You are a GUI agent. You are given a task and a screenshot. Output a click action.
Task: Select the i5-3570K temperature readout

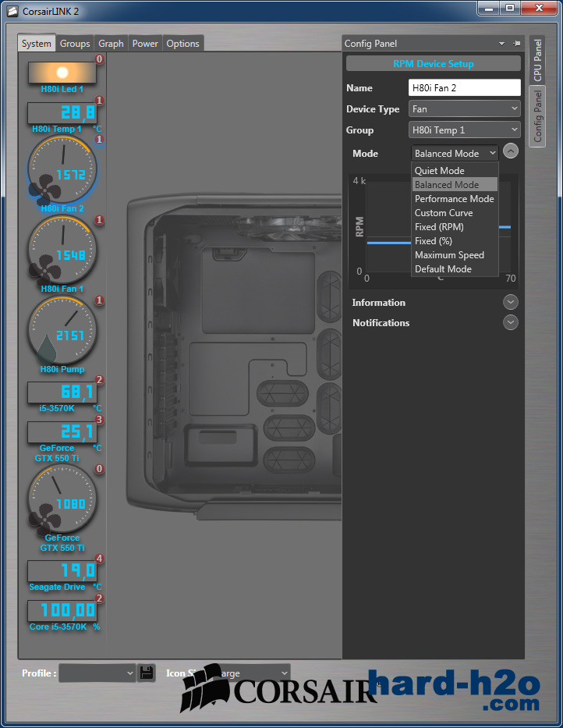[62, 392]
